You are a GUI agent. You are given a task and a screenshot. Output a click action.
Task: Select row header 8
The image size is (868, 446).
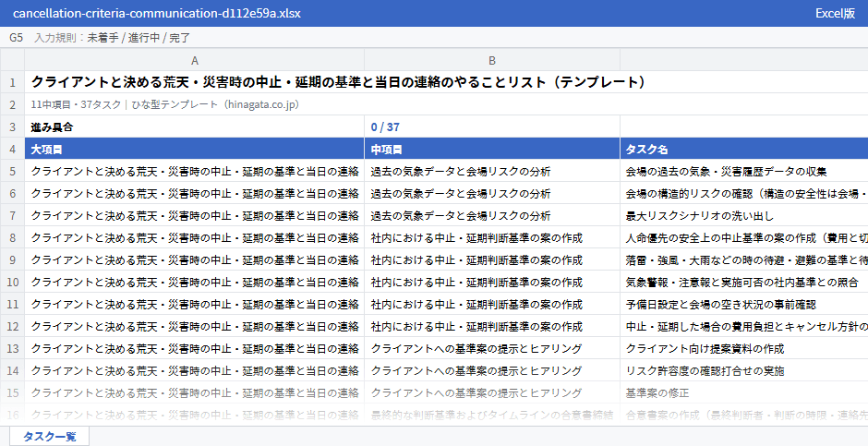(x=12, y=237)
